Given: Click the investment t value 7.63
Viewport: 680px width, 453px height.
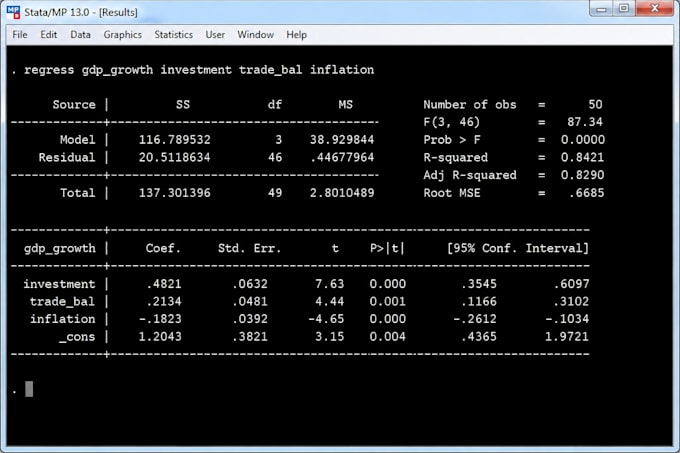Looking at the screenshot, I should (x=329, y=284).
